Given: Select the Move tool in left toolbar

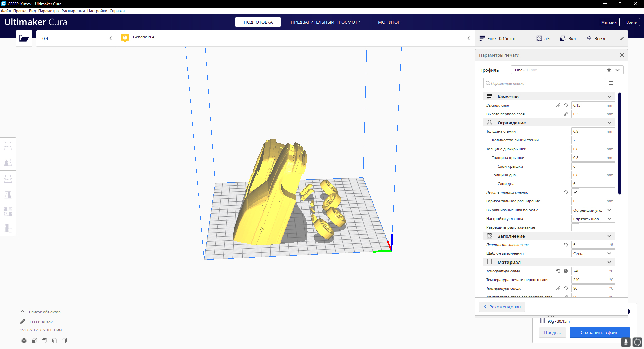Looking at the screenshot, I should click(8, 146).
